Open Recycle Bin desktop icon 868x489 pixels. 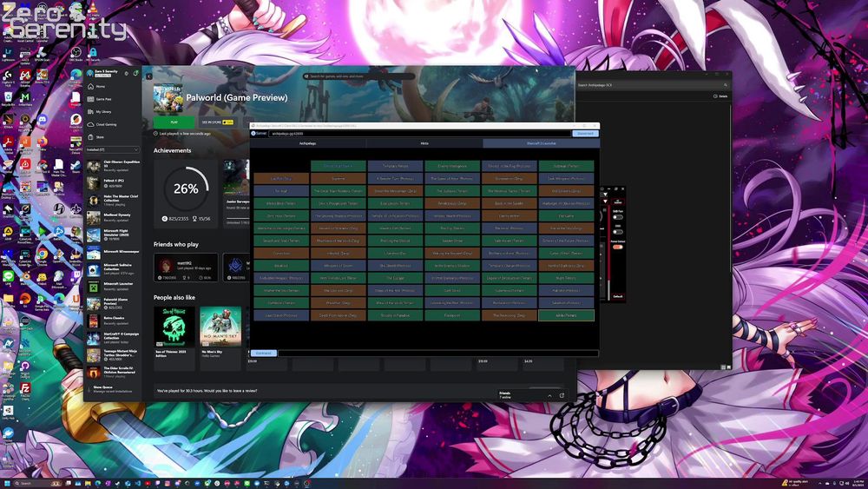coord(8,99)
